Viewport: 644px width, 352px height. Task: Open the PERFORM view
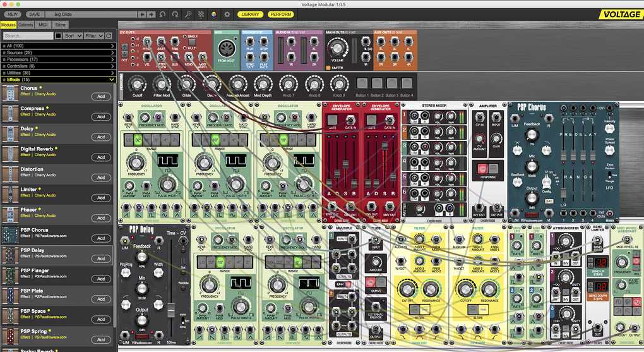tap(280, 15)
